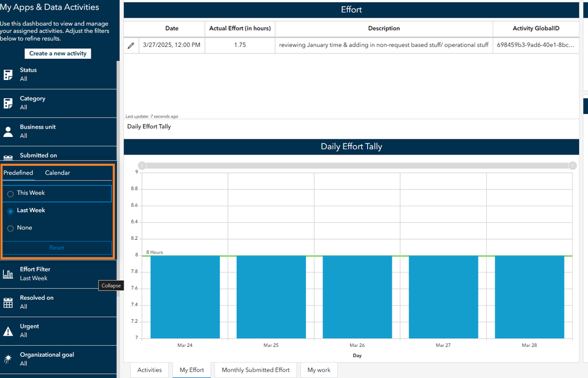Click the Status filter list icon
Screen dimensions: 588x378
point(8,75)
